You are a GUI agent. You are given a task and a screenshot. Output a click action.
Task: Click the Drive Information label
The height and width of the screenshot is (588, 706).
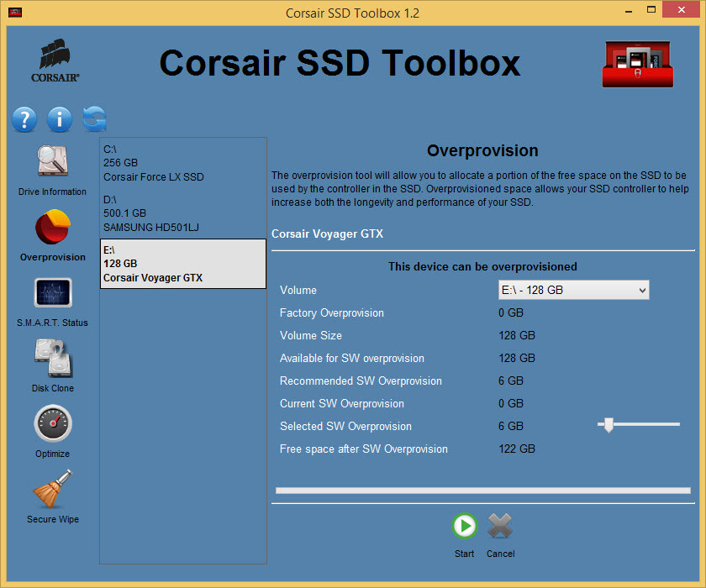tap(52, 192)
